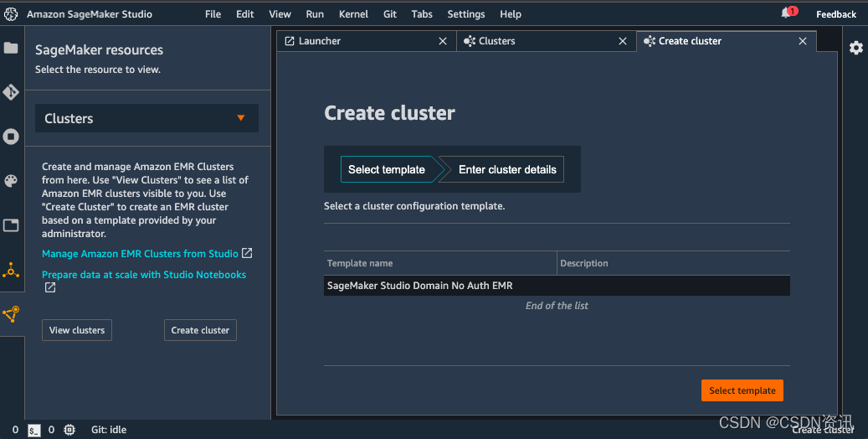Open SageMaker resources sidebar icon
The height and width of the screenshot is (439, 868).
(11, 314)
